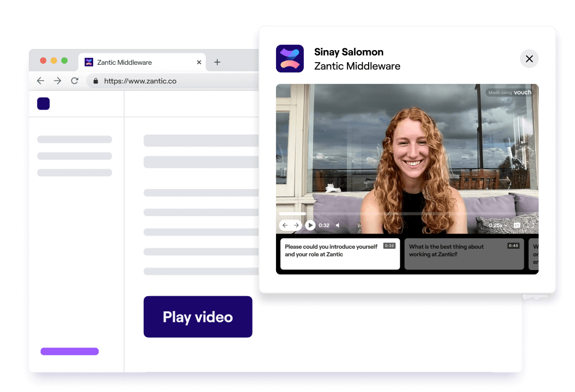
Task: Click the 'Made using vouch' badge
Action: (x=509, y=93)
